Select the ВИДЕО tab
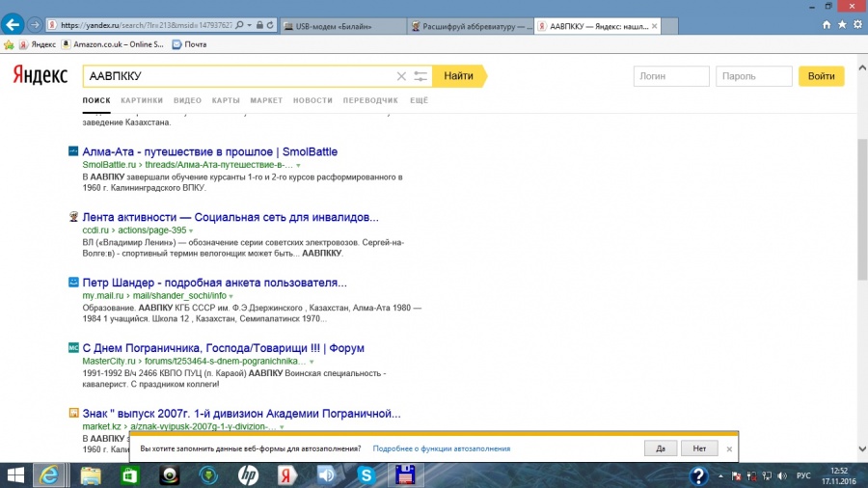This screenshot has height=488, width=868. (187, 100)
